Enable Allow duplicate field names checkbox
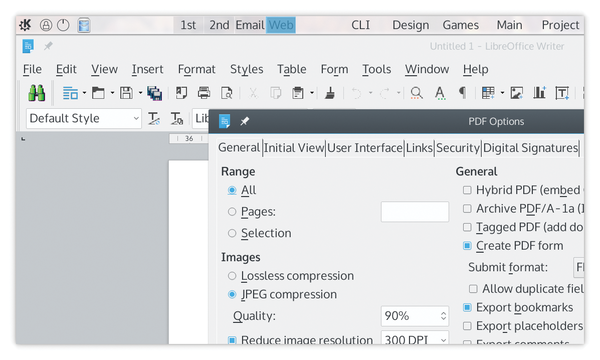 pyautogui.click(x=473, y=288)
